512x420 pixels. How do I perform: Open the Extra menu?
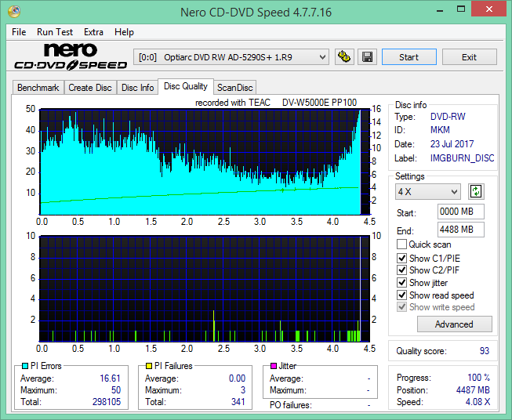click(93, 32)
